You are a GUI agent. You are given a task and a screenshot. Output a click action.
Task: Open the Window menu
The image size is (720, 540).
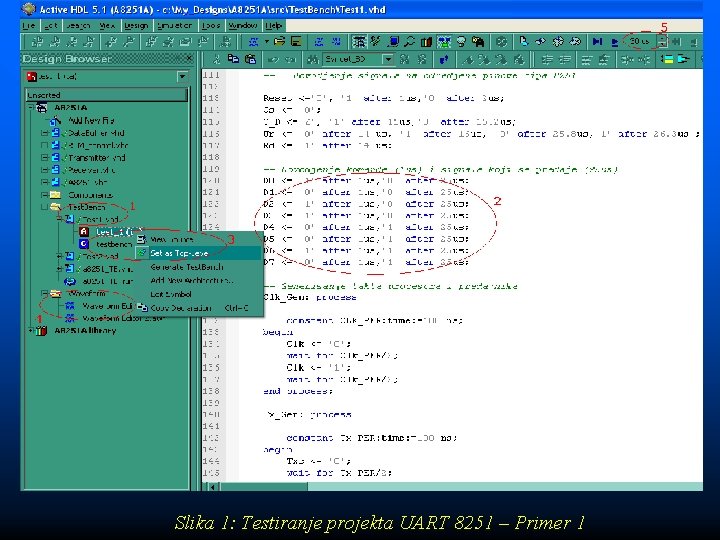[243, 26]
